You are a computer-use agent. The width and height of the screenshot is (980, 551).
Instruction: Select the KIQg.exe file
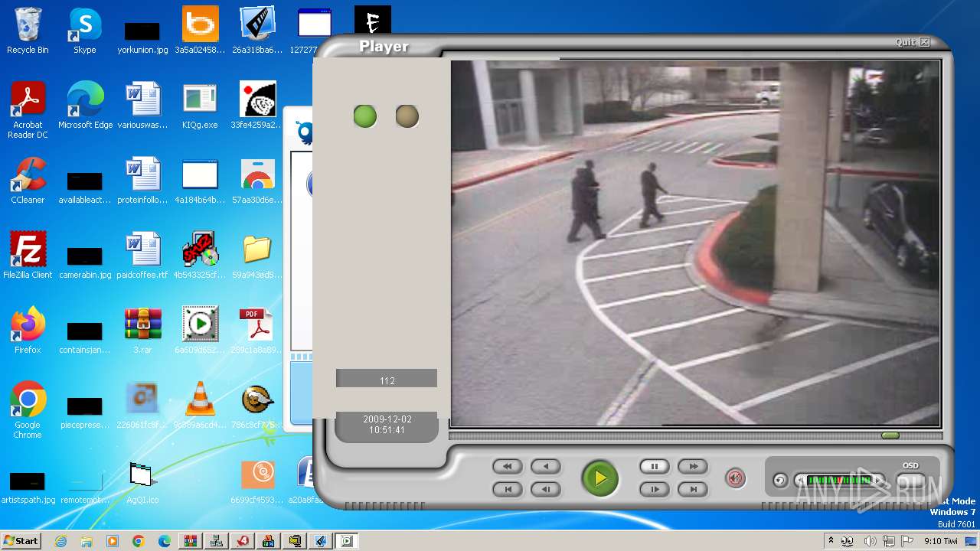click(x=200, y=106)
